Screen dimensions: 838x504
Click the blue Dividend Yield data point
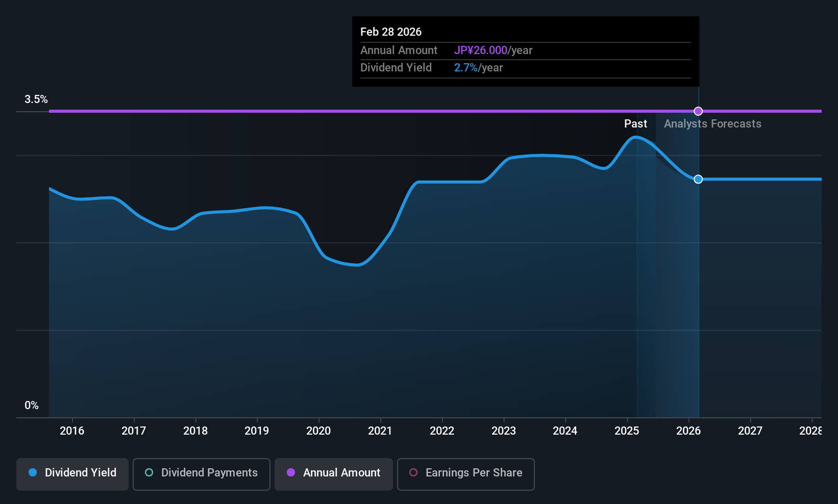pos(698,179)
